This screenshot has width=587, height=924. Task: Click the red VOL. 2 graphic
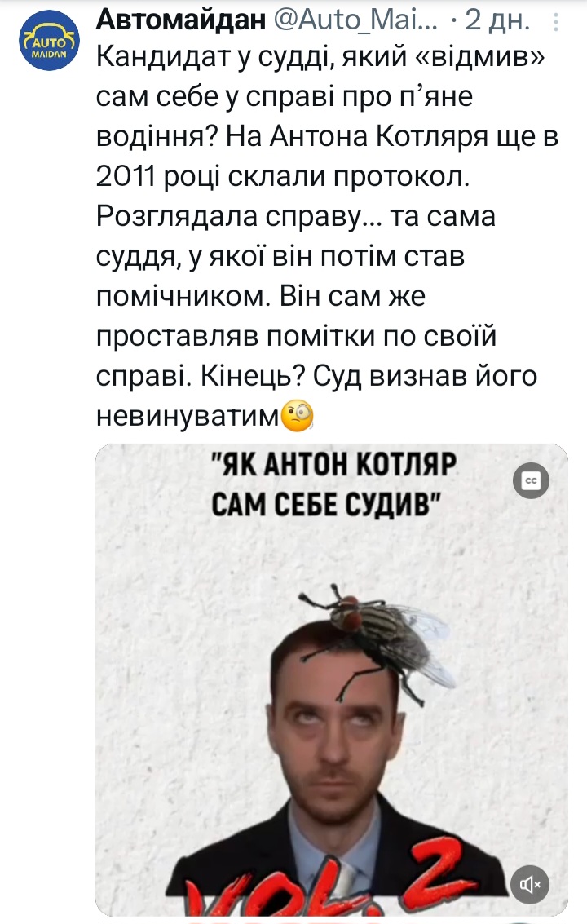pyautogui.click(x=330, y=884)
